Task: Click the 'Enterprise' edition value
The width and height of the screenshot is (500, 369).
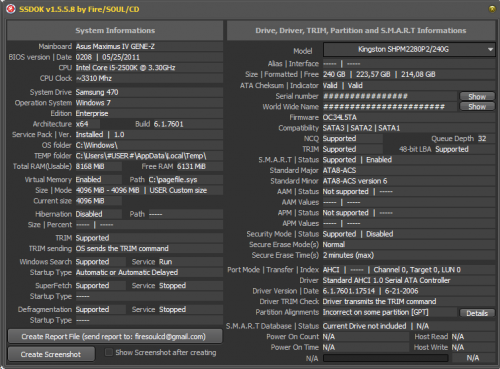Action: click(x=92, y=113)
